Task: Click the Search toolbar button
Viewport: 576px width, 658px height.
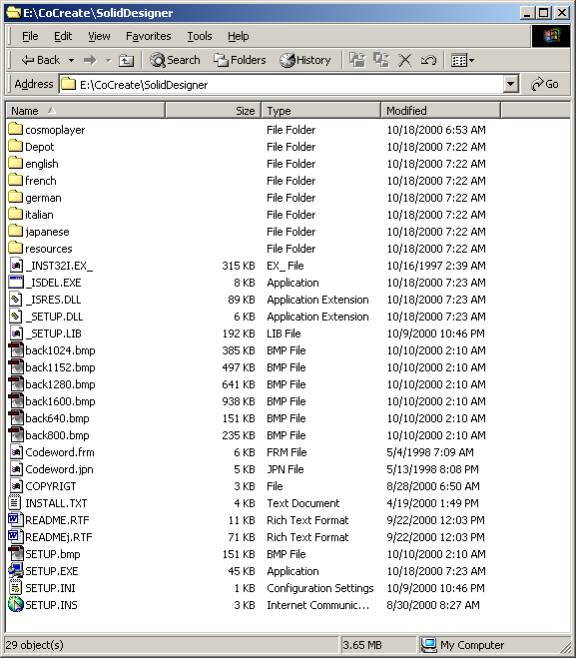Action: click(x=175, y=60)
